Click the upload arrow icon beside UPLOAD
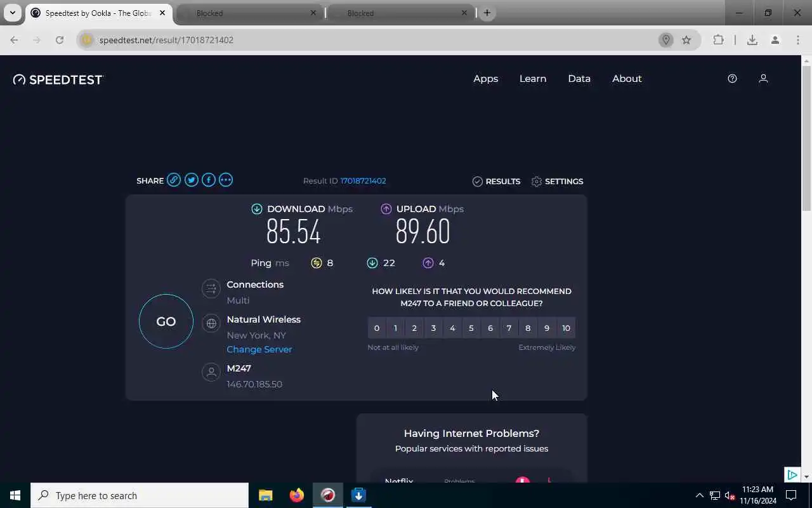 pyautogui.click(x=386, y=209)
